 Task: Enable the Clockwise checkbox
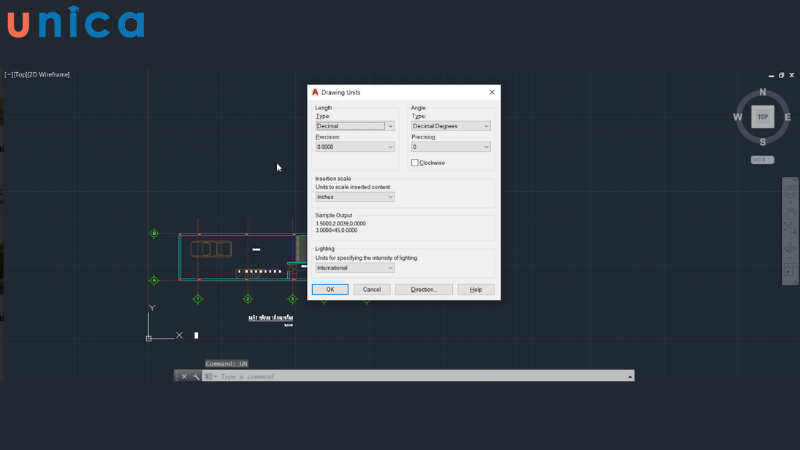tap(415, 163)
